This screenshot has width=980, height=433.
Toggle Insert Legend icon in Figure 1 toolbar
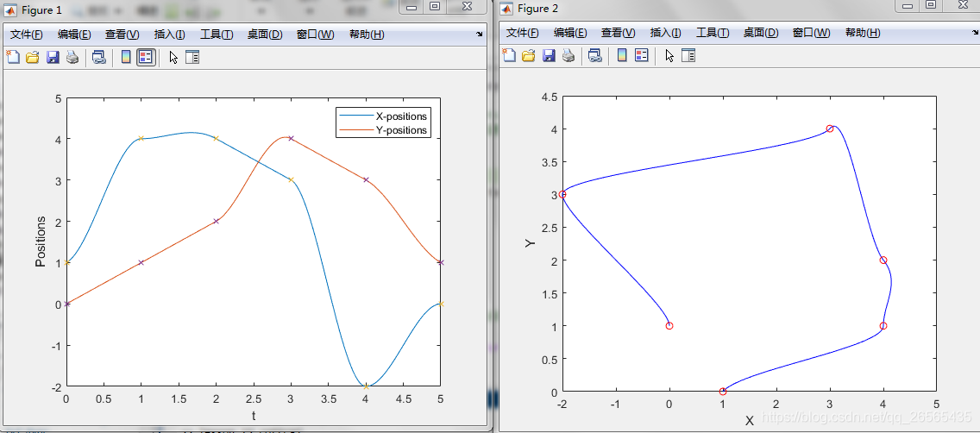147,58
